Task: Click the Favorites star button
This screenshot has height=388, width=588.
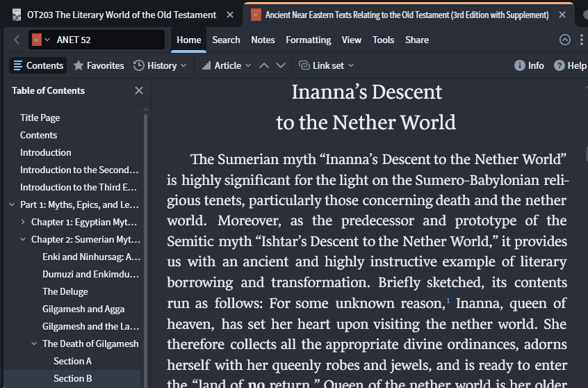Action: tap(99, 65)
